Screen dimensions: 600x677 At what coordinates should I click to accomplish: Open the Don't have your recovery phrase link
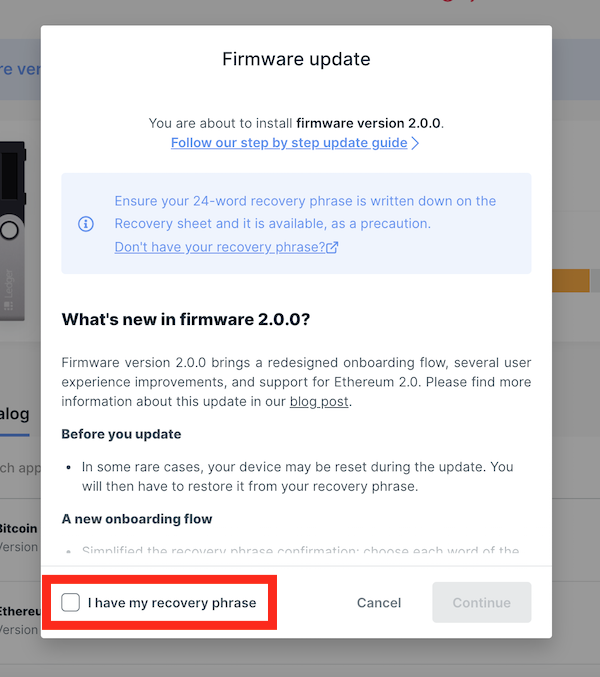click(220, 247)
